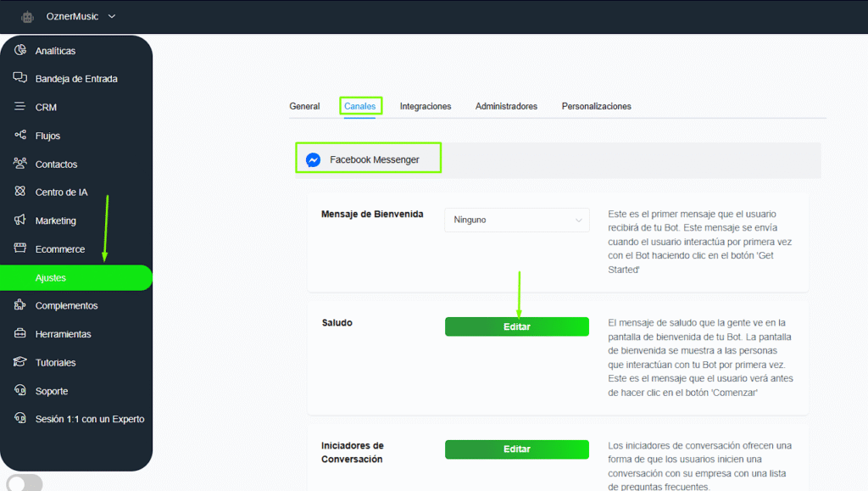Switch to the Integraciones tab
This screenshot has width=868, height=491.
425,106
